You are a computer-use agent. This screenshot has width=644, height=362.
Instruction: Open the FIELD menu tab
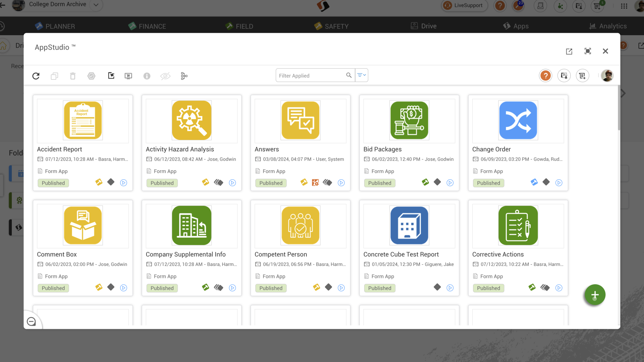[239, 26]
